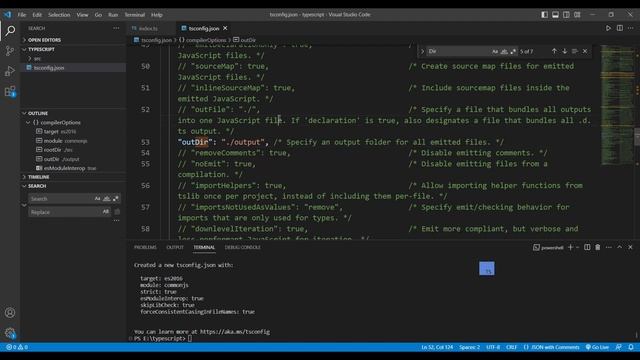Toggle replace mode in find widget
The height and width of the screenshot is (360, 640).
tap(422, 51)
